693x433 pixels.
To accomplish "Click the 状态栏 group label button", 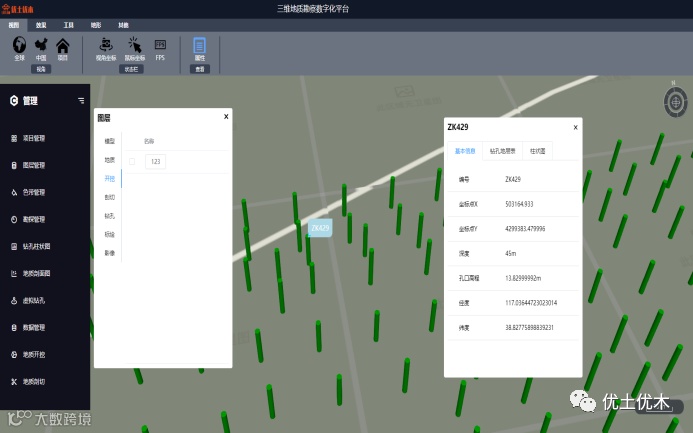I will click(x=131, y=69).
